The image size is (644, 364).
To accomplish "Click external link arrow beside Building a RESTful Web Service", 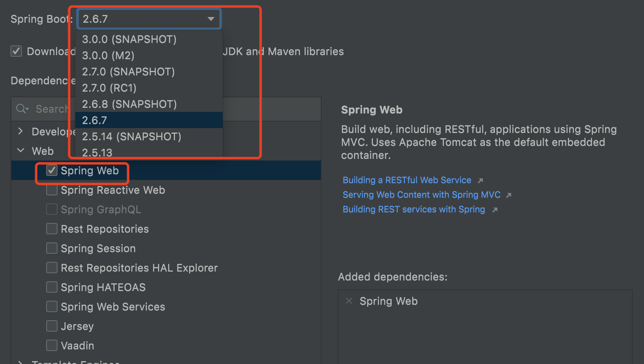I will [480, 180].
